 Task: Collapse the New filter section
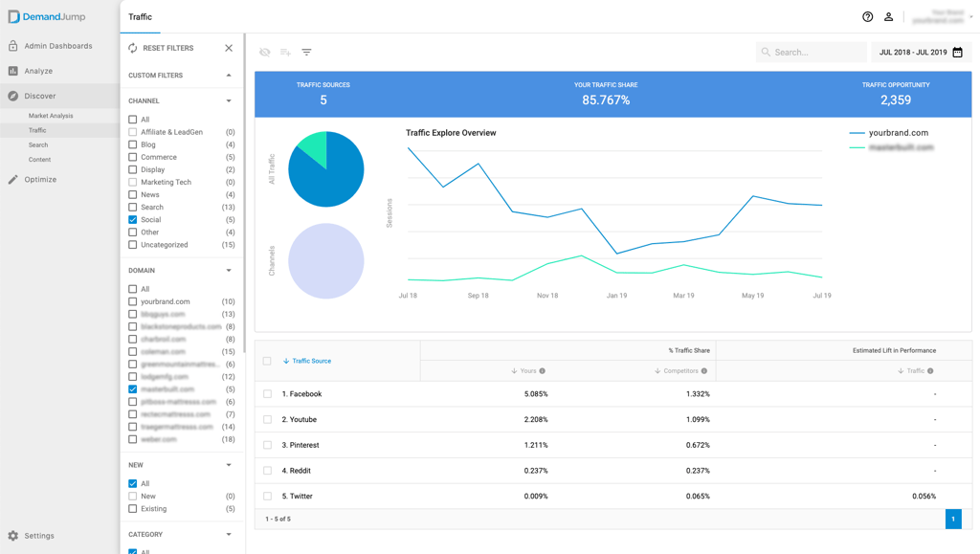[229, 465]
